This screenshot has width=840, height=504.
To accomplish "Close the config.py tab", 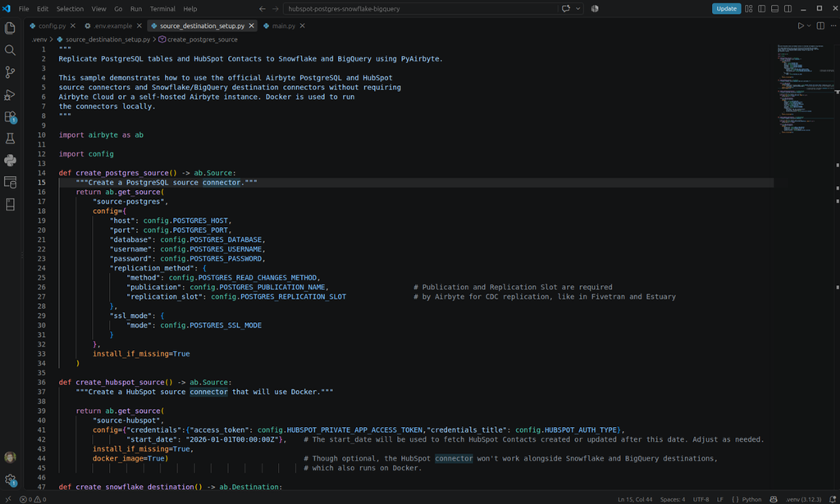I will coord(73,25).
